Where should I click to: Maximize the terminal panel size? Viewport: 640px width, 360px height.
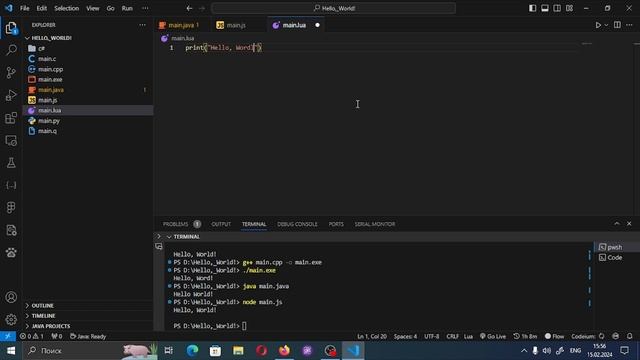point(617,224)
